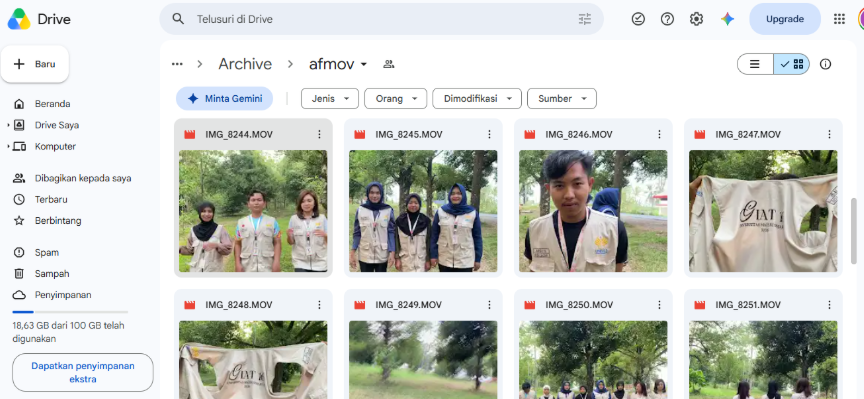Viewport: 864px width, 399px height.
Task: Click the video file icon of IMG_8246.MOV
Action: [530, 134]
